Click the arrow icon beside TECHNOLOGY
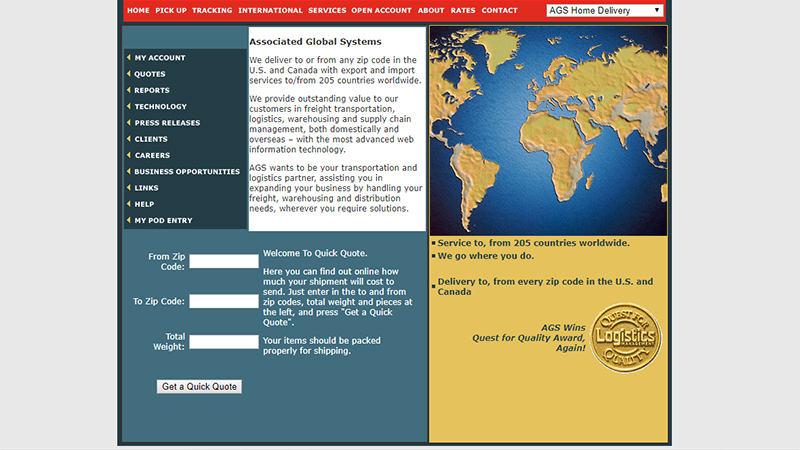Screen dimensions: 800x450 click(x=129, y=106)
